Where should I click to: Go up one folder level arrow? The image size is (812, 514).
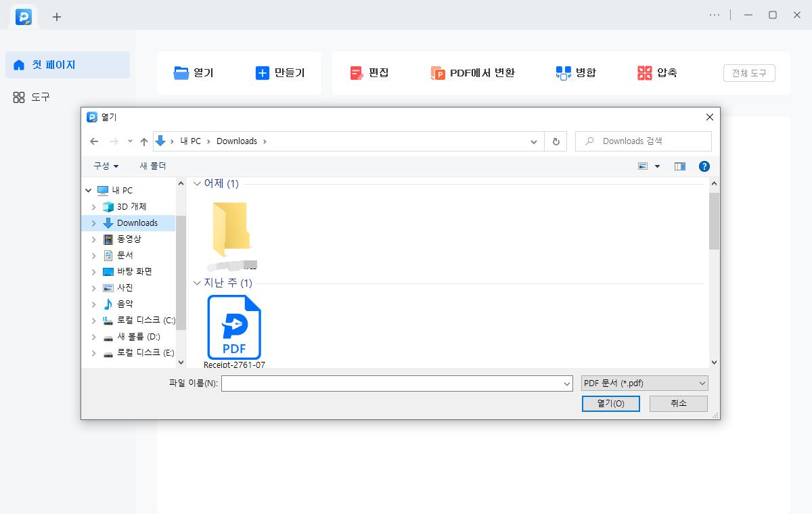tap(144, 141)
